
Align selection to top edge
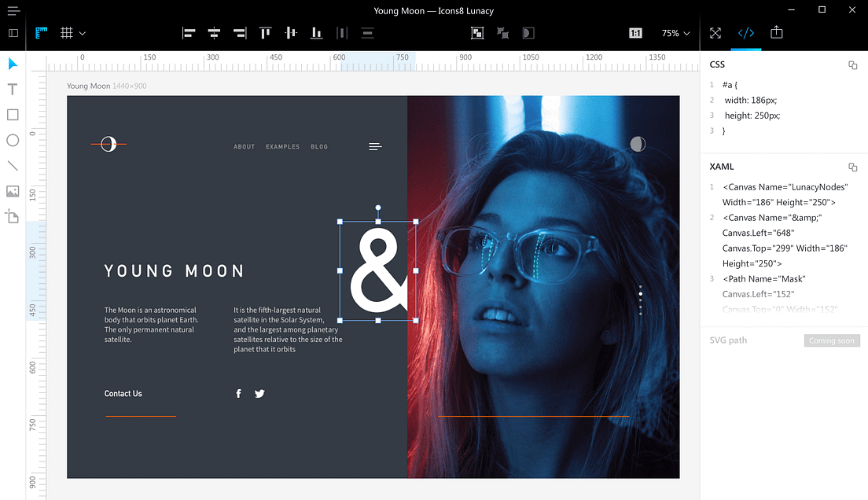[266, 33]
